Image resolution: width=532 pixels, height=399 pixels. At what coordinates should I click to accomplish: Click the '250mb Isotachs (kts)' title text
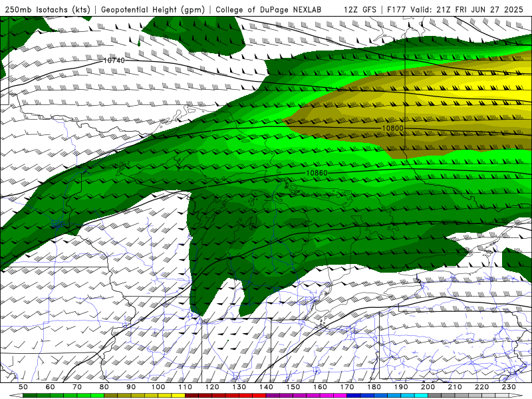coord(47,9)
